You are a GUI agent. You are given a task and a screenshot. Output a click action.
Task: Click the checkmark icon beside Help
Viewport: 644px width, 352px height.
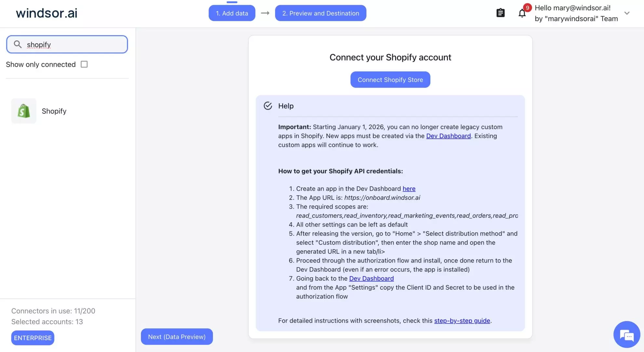point(268,106)
